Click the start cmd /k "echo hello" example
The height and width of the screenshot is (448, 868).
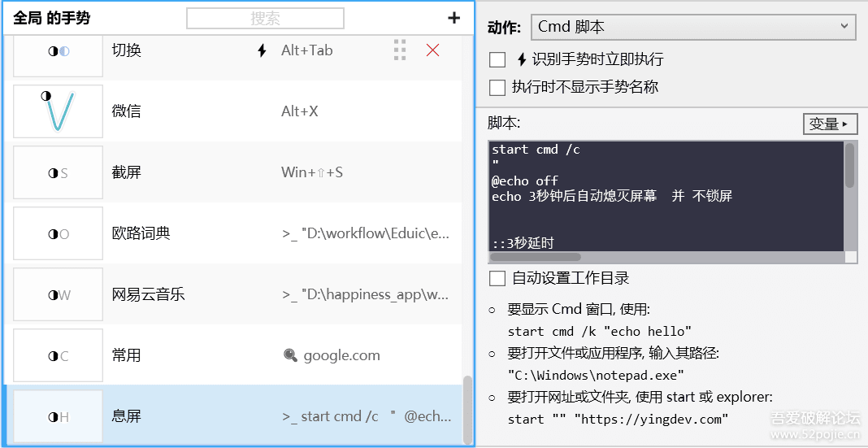pyautogui.click(x=600, y=331)
